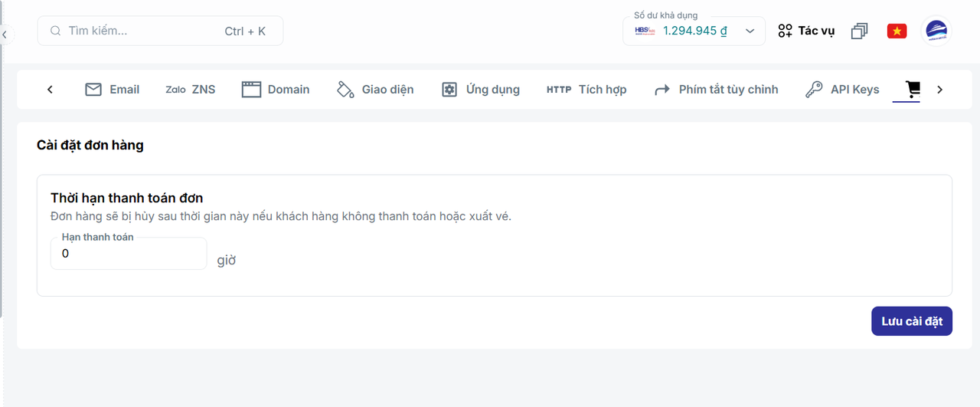The image size is (980, 407).
Task: Click the Số dư khả dụng label
Action: 666,15
